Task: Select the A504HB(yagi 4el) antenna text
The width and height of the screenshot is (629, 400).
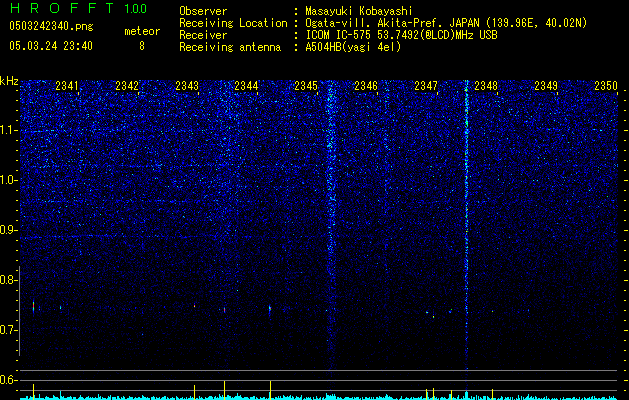Action: coord(353,47)
